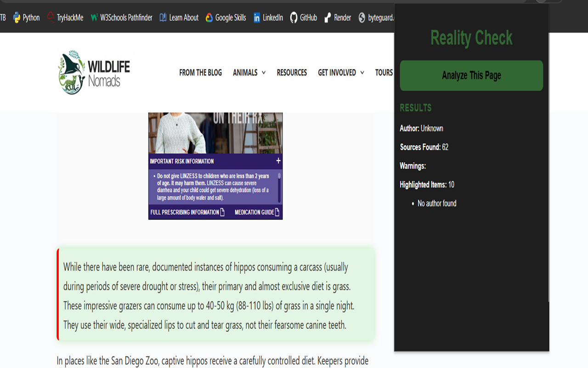Select the Author: Unknown line
This screenshot has height=368, width=588.
[421, 128]
